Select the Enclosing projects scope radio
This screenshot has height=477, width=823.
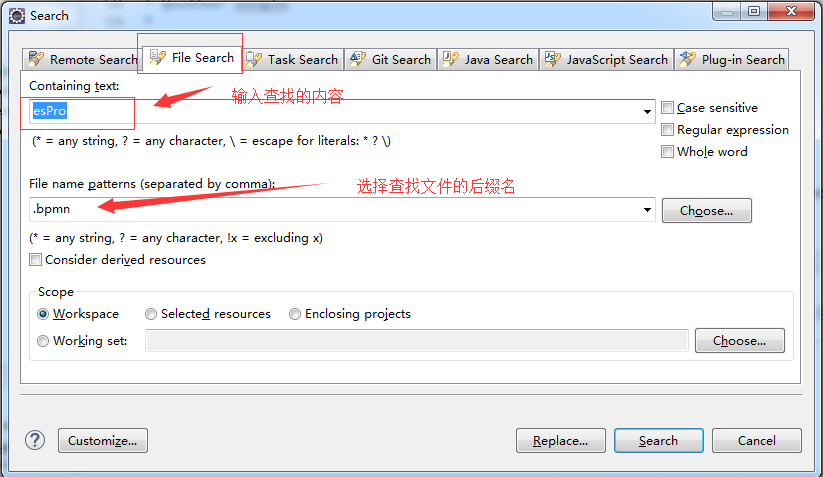295,314
